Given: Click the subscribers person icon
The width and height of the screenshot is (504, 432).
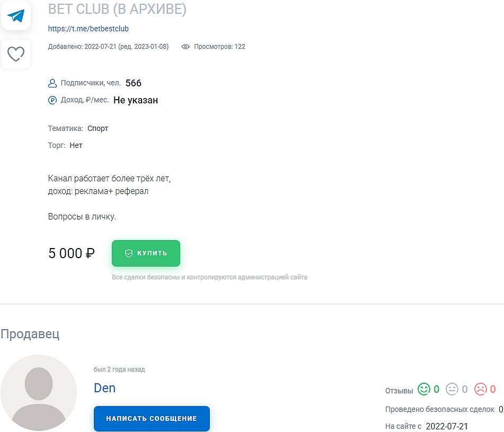Looking at the screenshot, I should pos(52,83).
